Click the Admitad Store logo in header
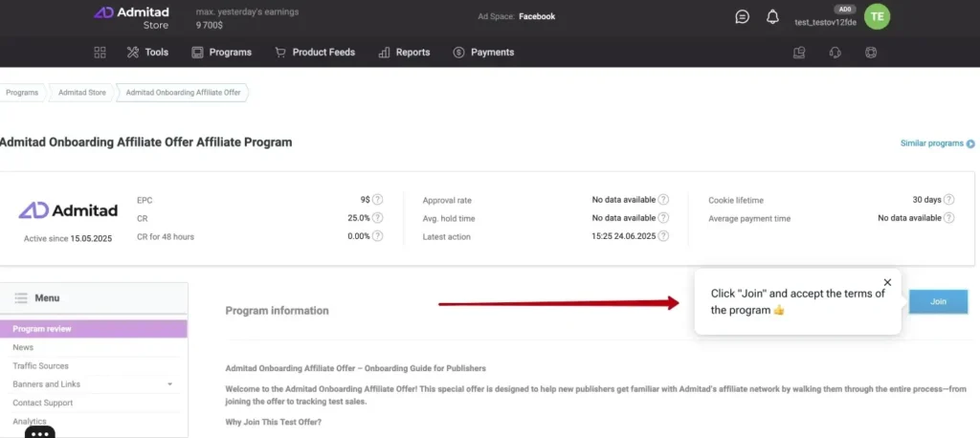Screen dimensions: 980x438 click(131, 18)
